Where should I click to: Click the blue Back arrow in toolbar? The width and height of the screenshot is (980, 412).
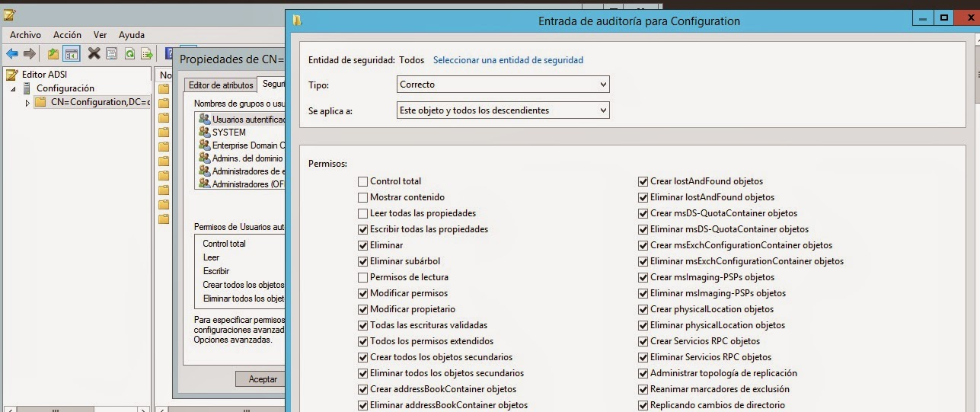tap(12, 53)
